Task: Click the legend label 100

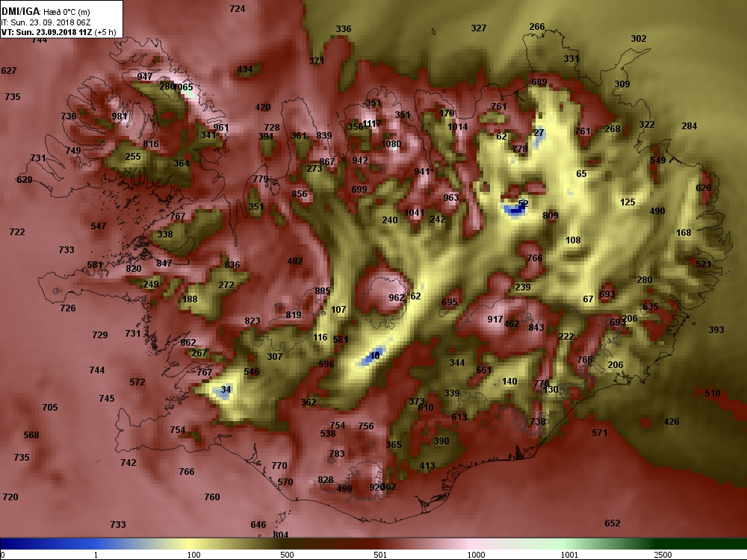Action: [194, 555]
